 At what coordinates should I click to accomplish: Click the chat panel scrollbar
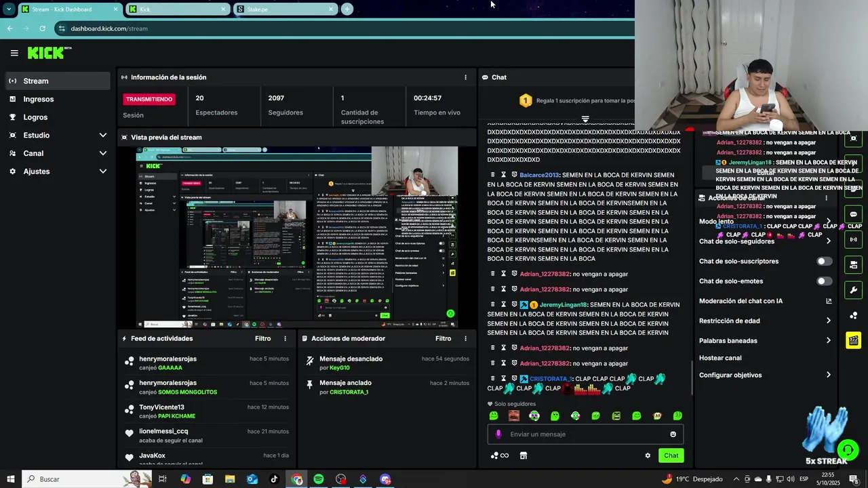click(692, 377)
